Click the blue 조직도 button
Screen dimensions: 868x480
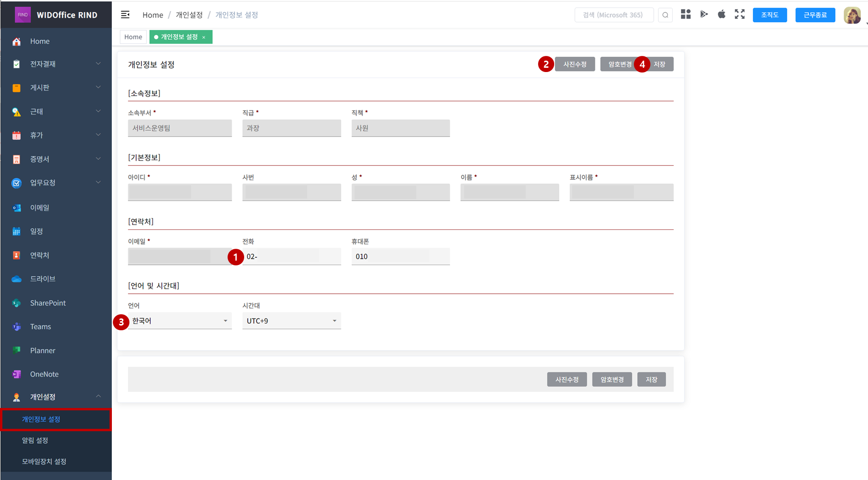coord(769,15)
